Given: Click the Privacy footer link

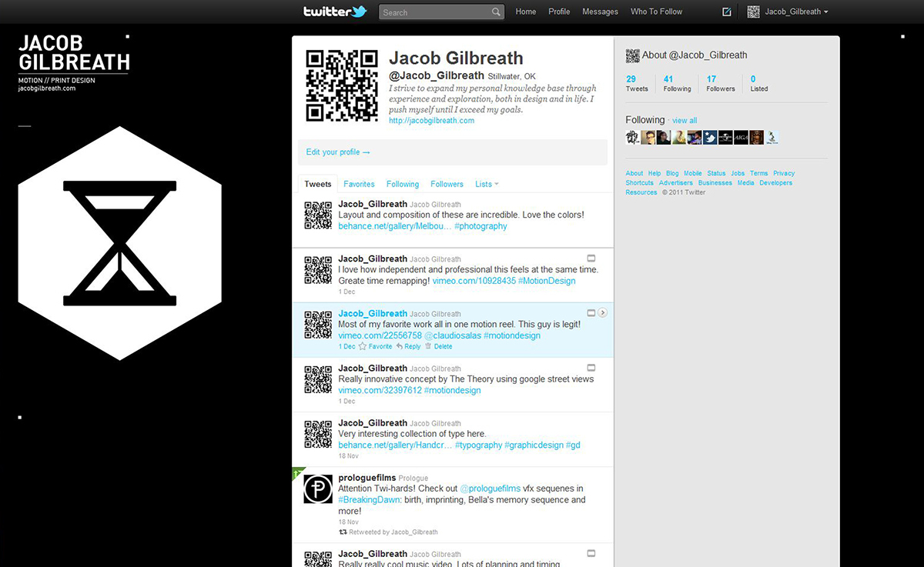Looking at the screenshot, I should tap(784, 174).
